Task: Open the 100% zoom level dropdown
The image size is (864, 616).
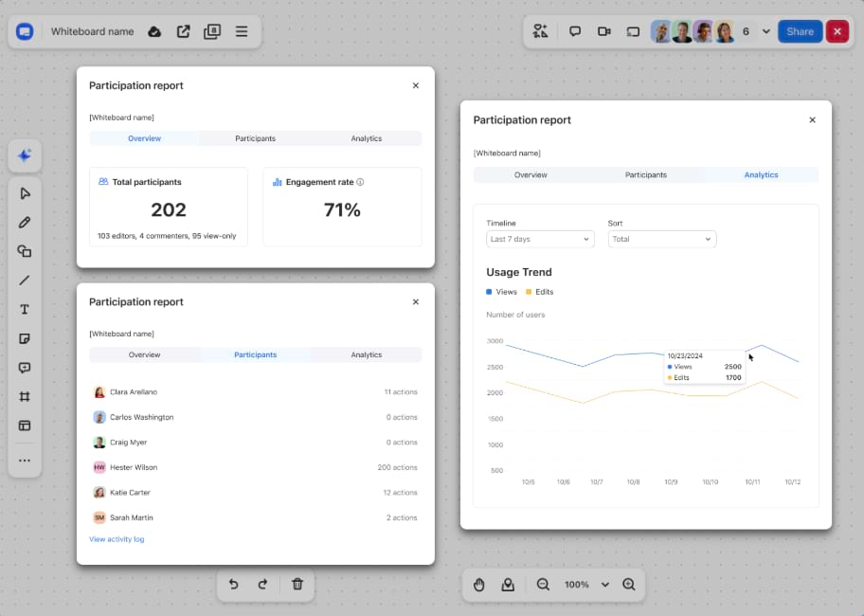Action: (604, 585)
